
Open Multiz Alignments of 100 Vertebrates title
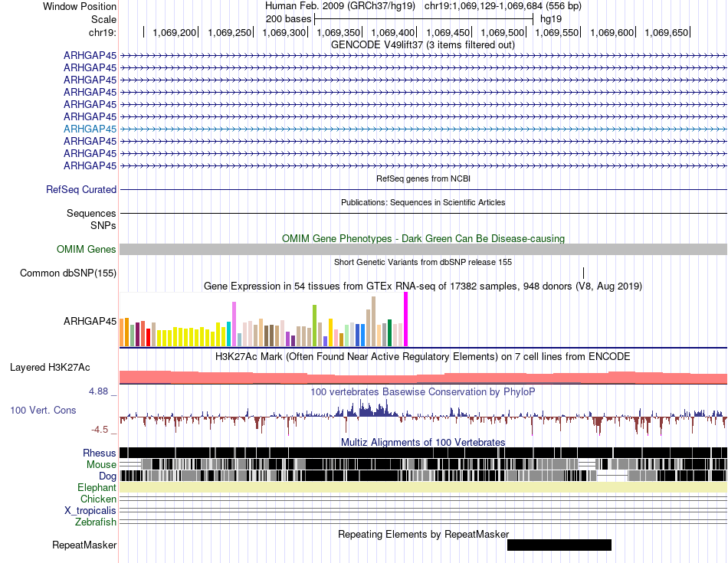[423, 442]
